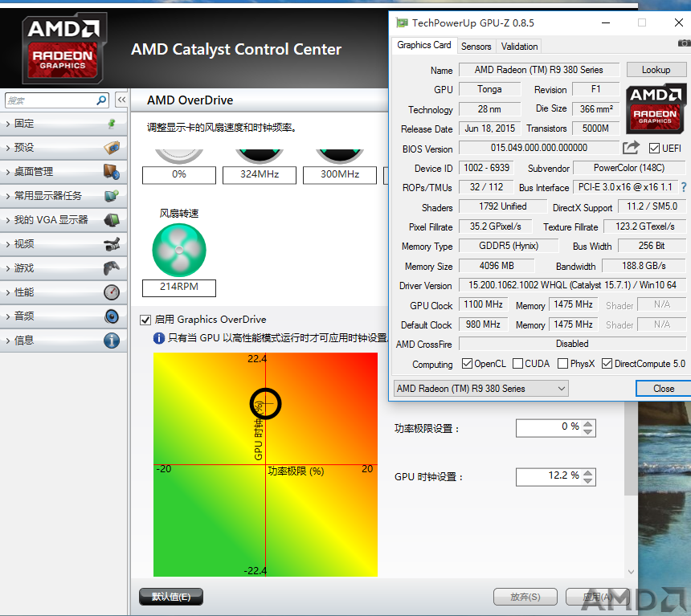Click the camcorder icon beside 视频
This screenshot has height=616, width=691.
pos(112,243)
